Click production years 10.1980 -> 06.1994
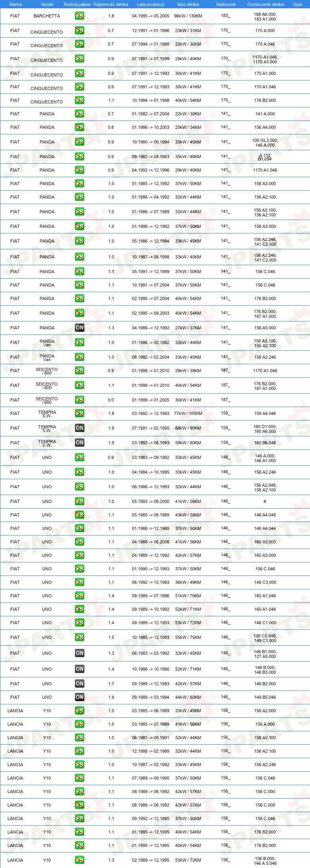The height and width of the screenshot is (868, 310). (x=151, y=142)
